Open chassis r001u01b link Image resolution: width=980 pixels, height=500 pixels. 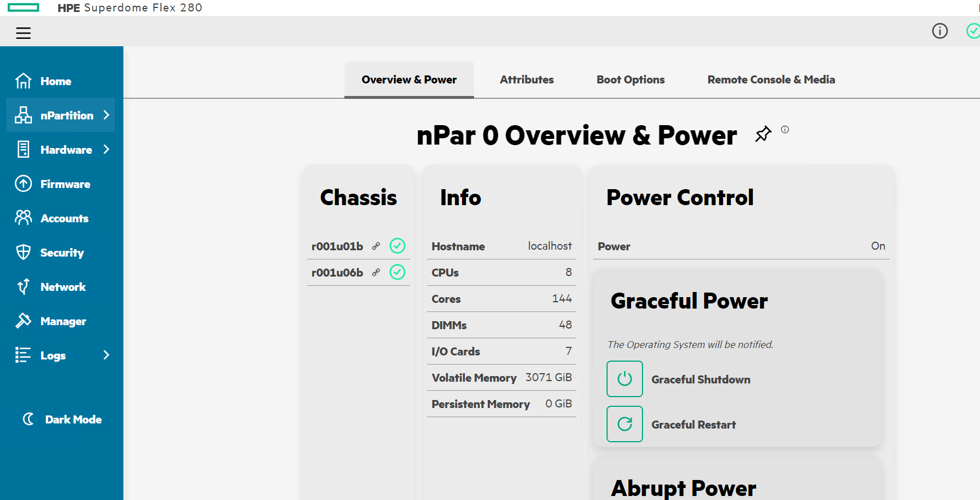pyautogui.click(x=337, y=246)
